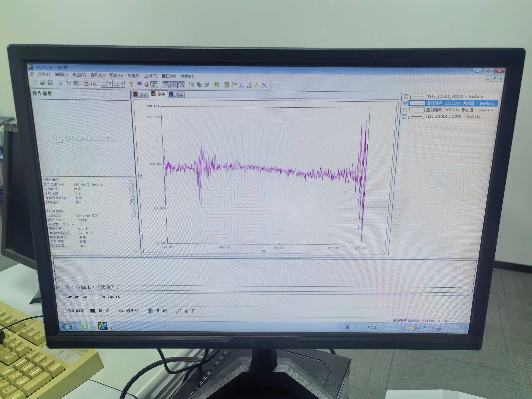The width and height of the screenshot is (532, 399).
Task: Check the File_230924_142535 RawData checkbox
Action: pos(406,97)
